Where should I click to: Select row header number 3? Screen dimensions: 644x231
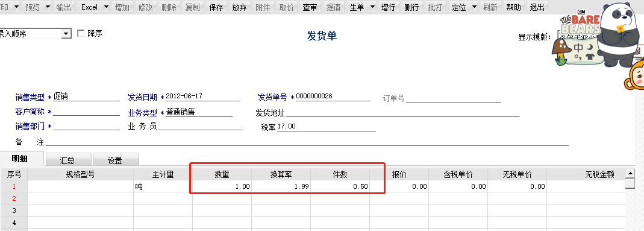tap(14, 210)
